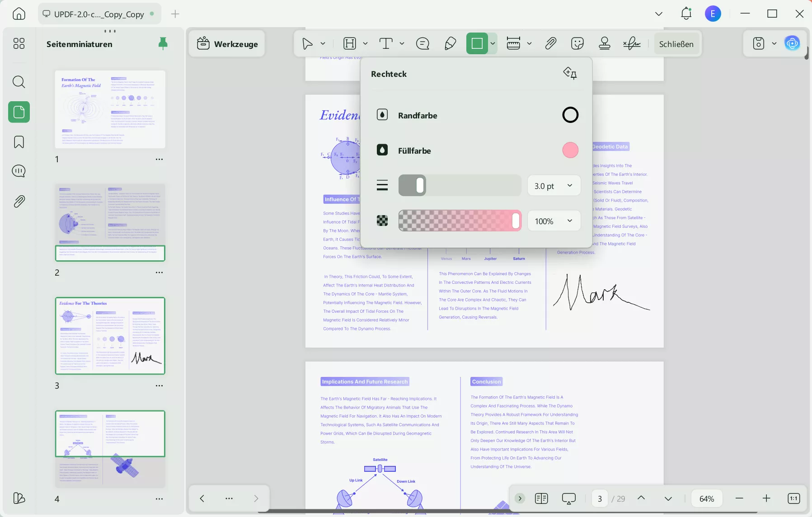The height and width of the screenshot is (517, 812).
Task: Go to previous view with left arrow
Action: [202, 498]
